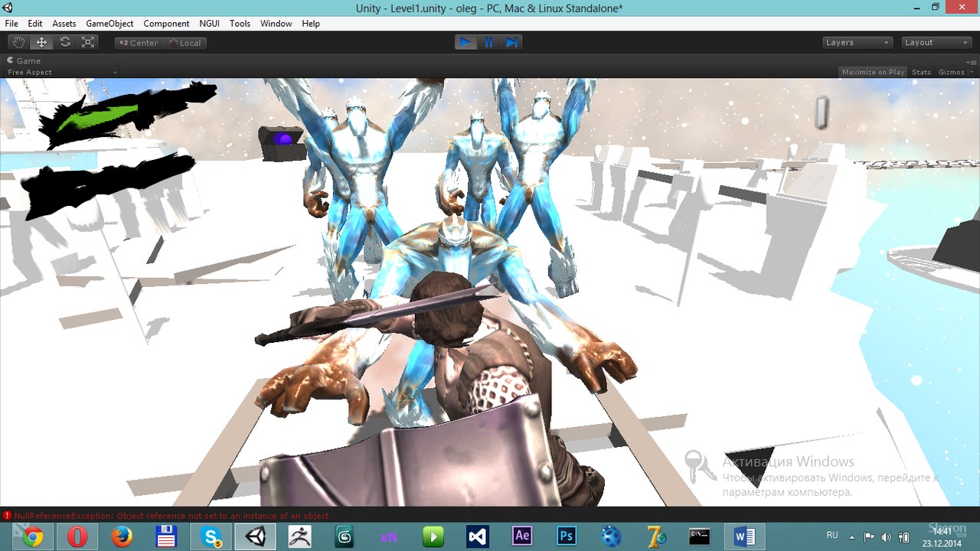Open the Free Aspect ratio dropdown
Image resolution: width=980 pixels, height=551 pixels.
click(x=61, y=72)
